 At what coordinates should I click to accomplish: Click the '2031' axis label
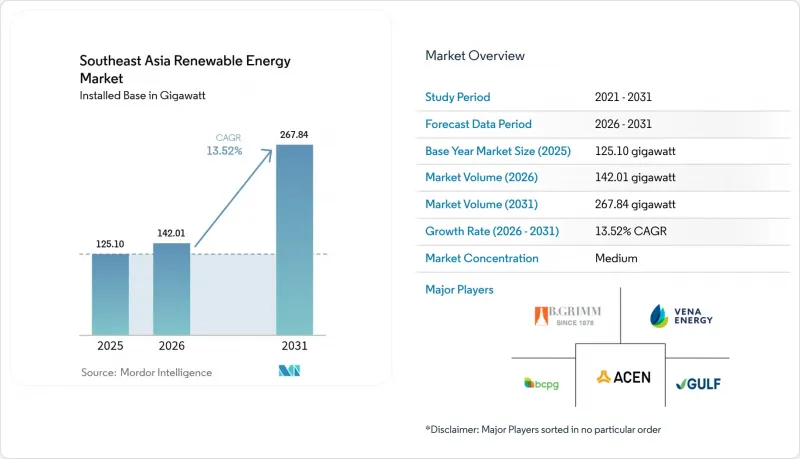pyautogui.click(x=294, y=346)
